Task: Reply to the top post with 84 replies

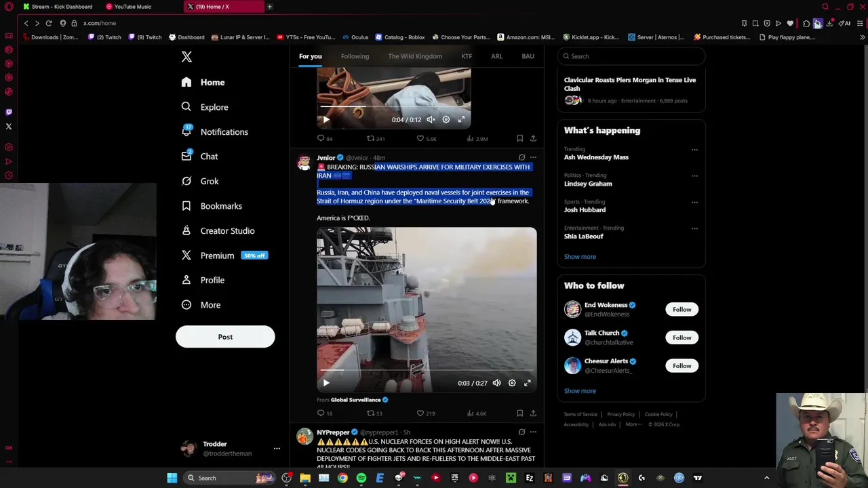Action: point(325,138)
